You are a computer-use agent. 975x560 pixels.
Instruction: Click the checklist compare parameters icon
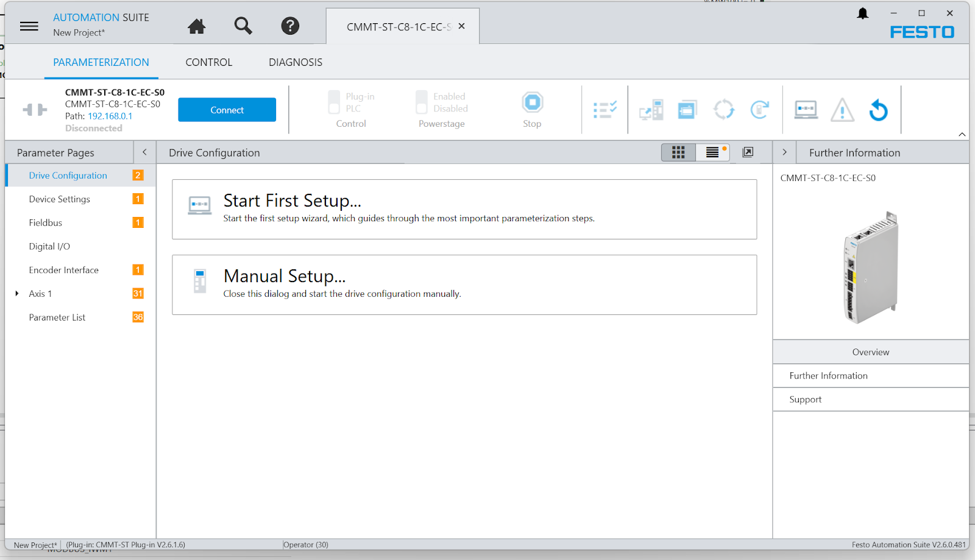pos(605,110)
